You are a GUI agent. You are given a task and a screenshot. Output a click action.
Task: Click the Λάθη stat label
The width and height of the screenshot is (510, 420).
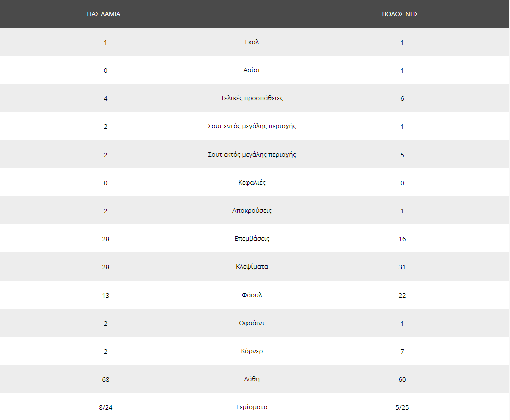coord(252,379)
